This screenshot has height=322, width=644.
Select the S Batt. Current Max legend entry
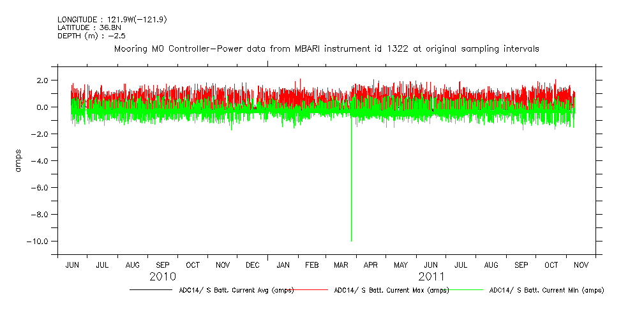point(391,290)
